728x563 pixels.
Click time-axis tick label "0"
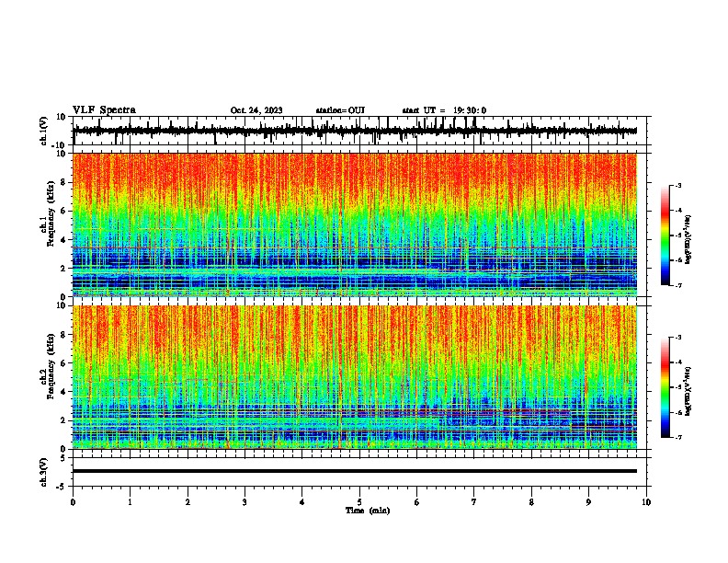point(73,502)
